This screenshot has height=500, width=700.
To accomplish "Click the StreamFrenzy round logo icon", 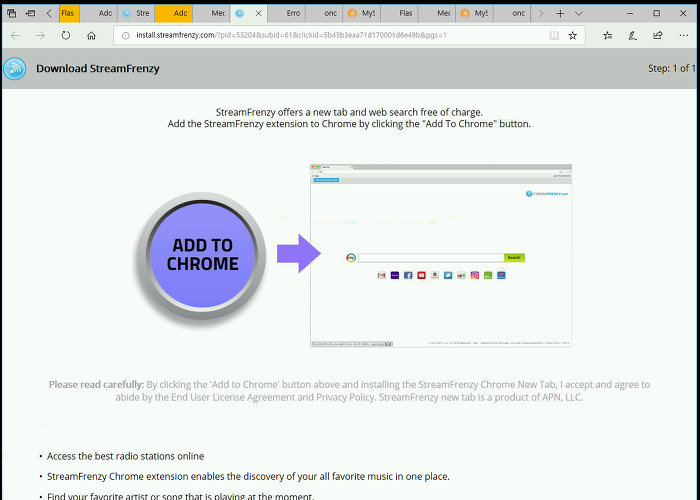I will (x=14, y=69).
